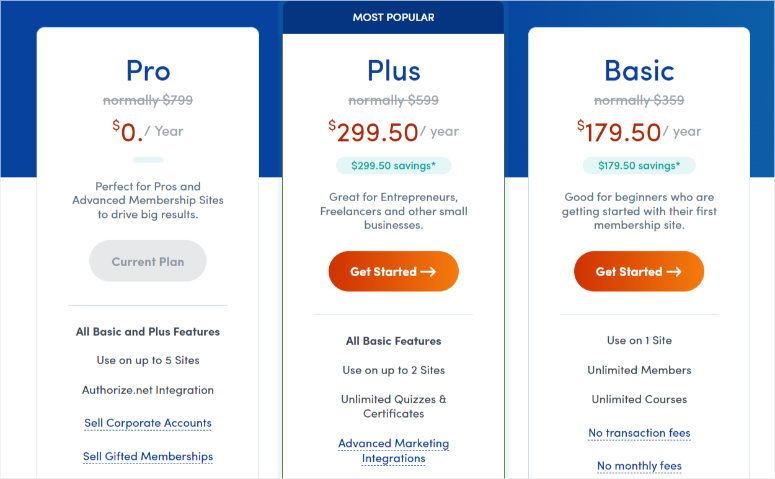
Task: Click the MOST POPULAR banner
Action: (393, 17)
